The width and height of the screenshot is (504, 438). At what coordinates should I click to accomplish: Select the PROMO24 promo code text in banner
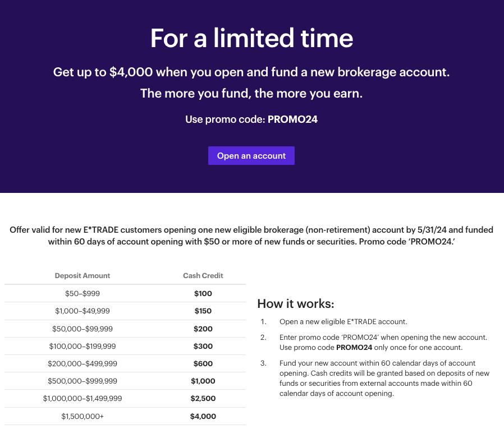[x=292, y=119]
